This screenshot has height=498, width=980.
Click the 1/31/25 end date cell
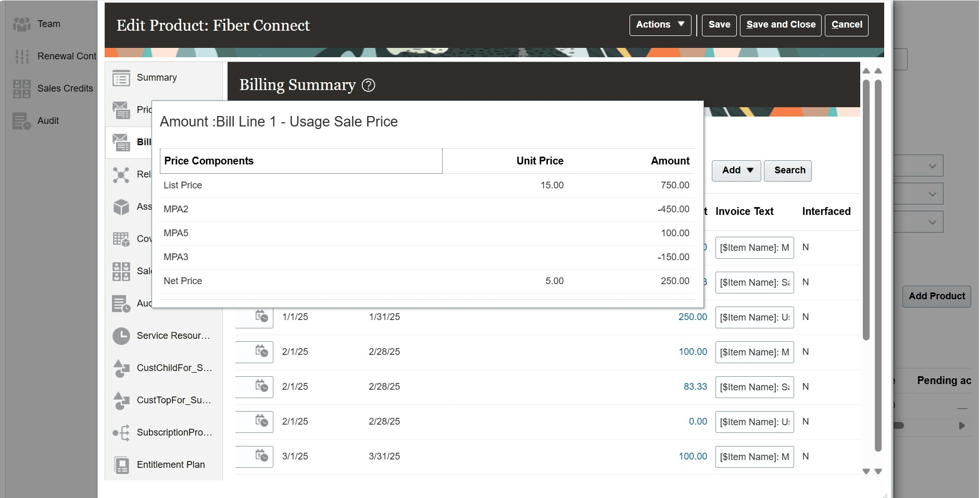384,317
